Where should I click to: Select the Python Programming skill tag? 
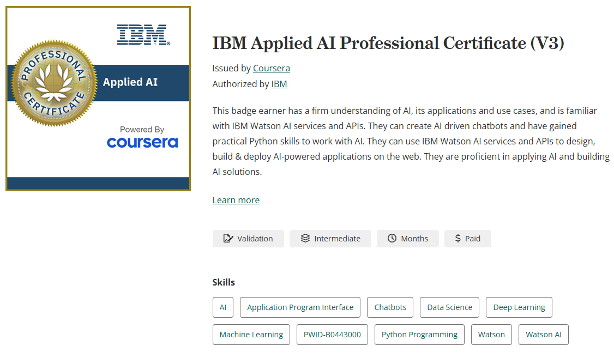[419, 335]
